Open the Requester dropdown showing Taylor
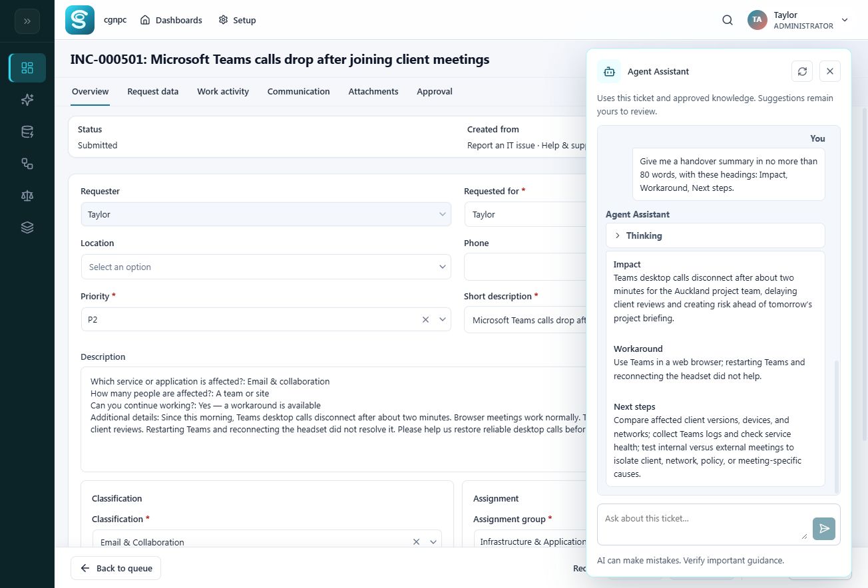Viewport: 868px width, 588px height. coord(266,214)
